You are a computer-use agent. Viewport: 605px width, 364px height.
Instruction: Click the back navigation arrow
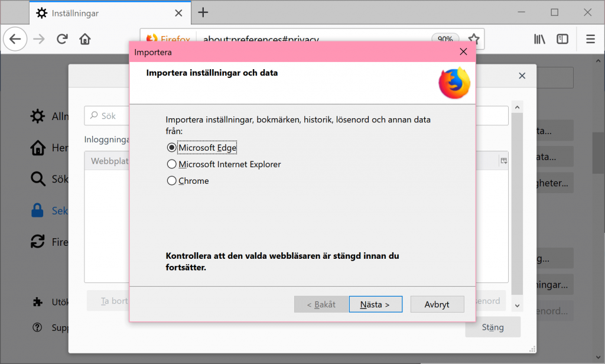coord(15,39)
